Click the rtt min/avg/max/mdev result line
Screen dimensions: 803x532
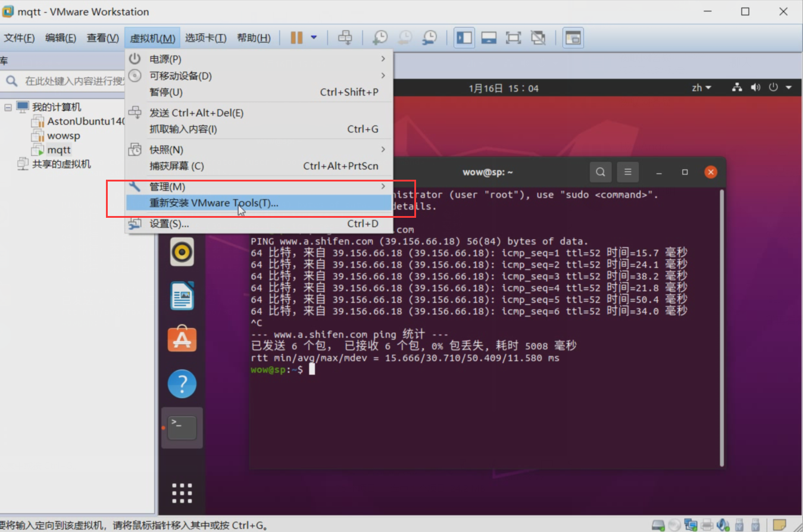tap(405, 358)
